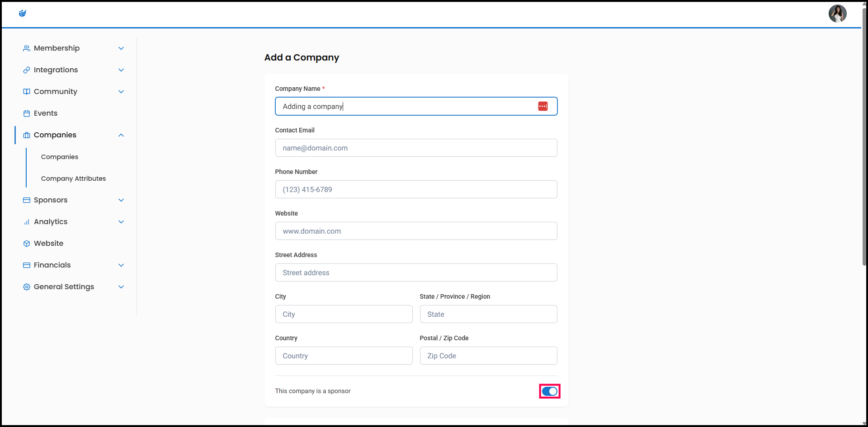Screen dimensions: 868x427
Task: Click into the Postal / Zip Code field
Action: (x=488, y=356)
